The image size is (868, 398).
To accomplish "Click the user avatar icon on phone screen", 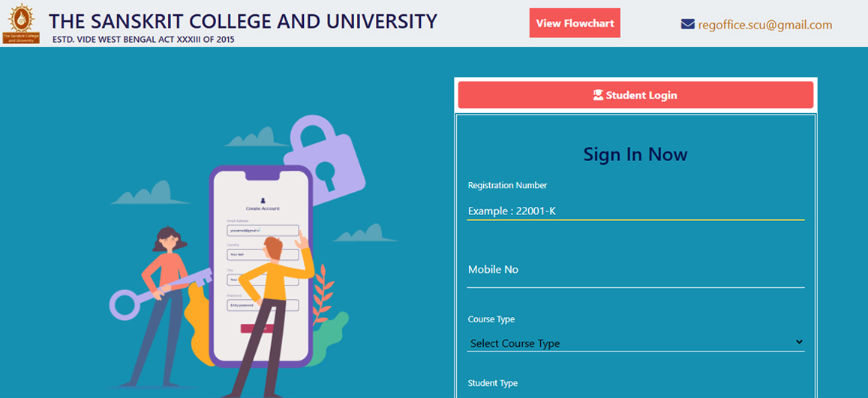I will (263, 200).
